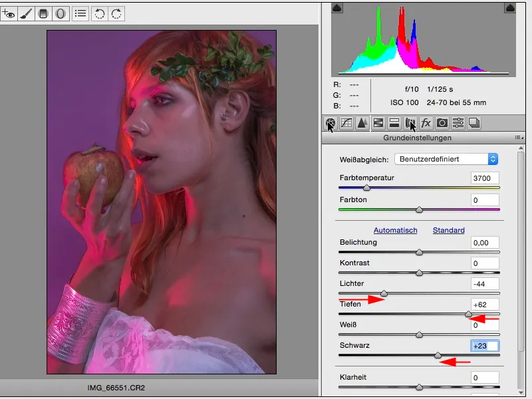
Task: Click the portrait image preview
Action: [x=162, y=202]
